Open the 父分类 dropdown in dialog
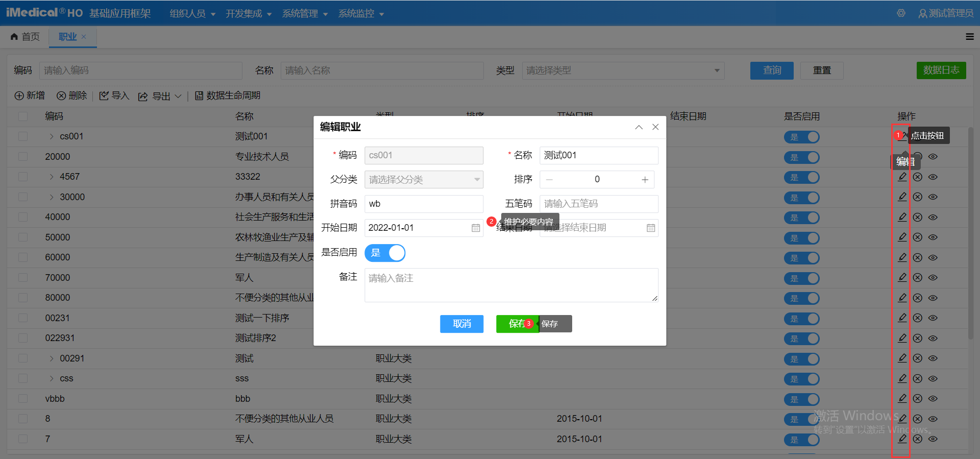 (424, 180)
